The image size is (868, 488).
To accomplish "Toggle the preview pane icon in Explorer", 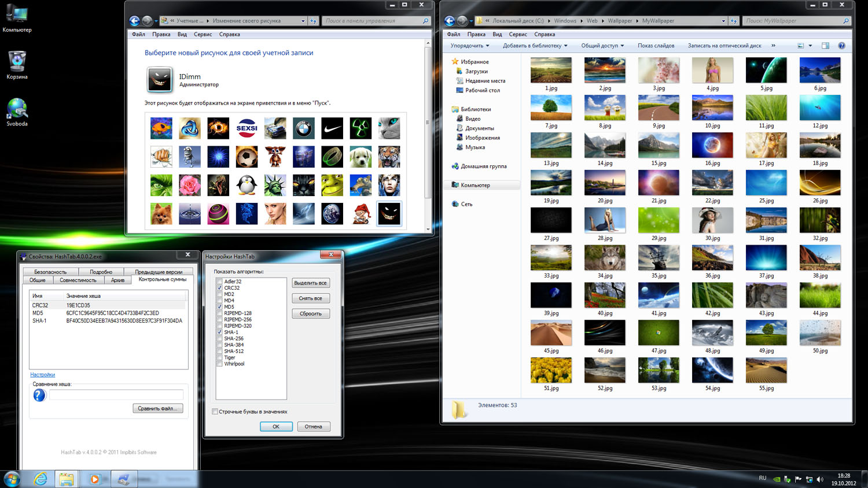I will pos(825,46).
